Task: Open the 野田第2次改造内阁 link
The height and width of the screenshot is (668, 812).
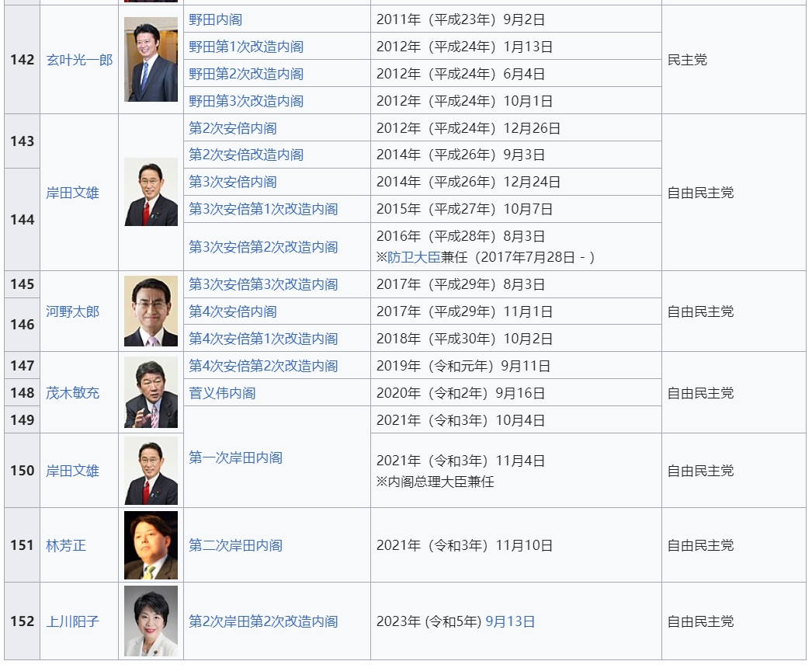Action: pos(246,74)
